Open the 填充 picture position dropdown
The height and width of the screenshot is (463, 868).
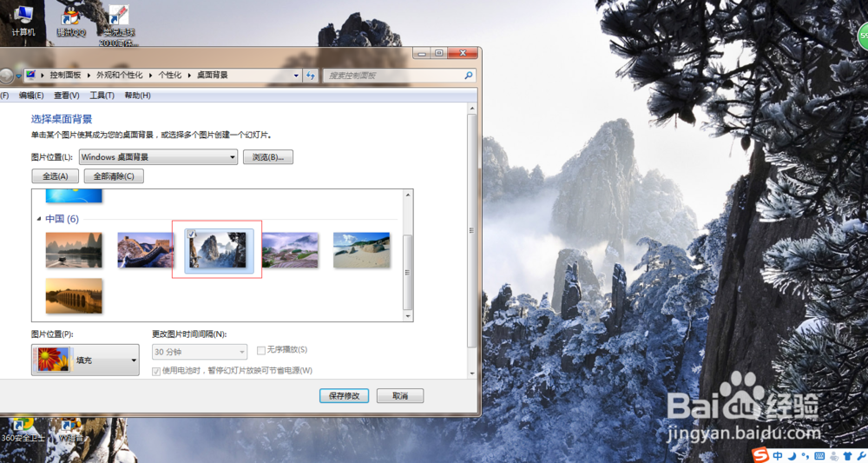pyautogui.click(x=85, y=360)
